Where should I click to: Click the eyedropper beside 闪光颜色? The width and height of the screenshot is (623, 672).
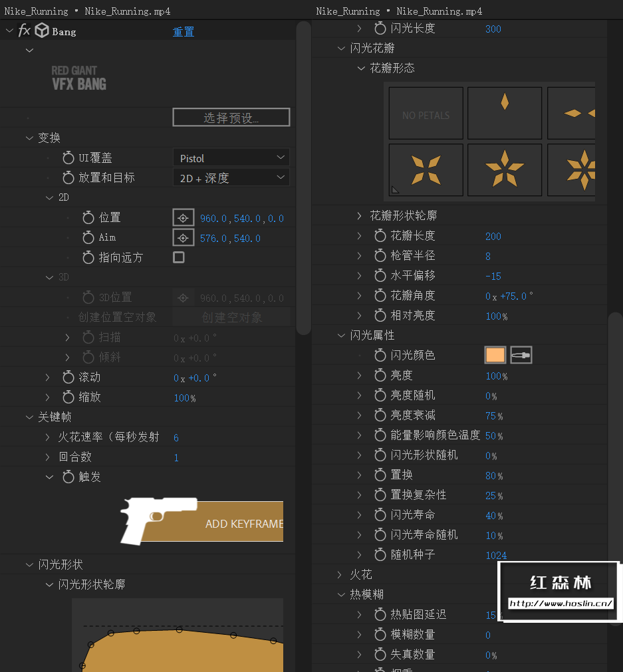point(521,355)
